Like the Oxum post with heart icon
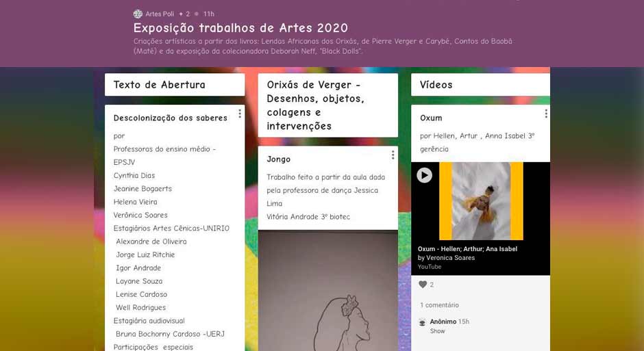This screenshot has height=351, width=644. click(423, 284)
